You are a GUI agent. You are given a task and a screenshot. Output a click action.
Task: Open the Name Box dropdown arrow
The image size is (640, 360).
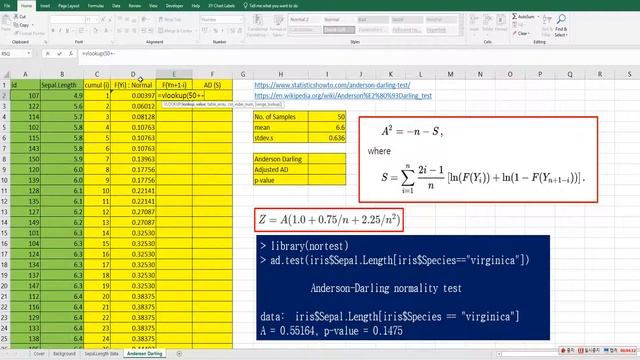click(x=29, y=53)
